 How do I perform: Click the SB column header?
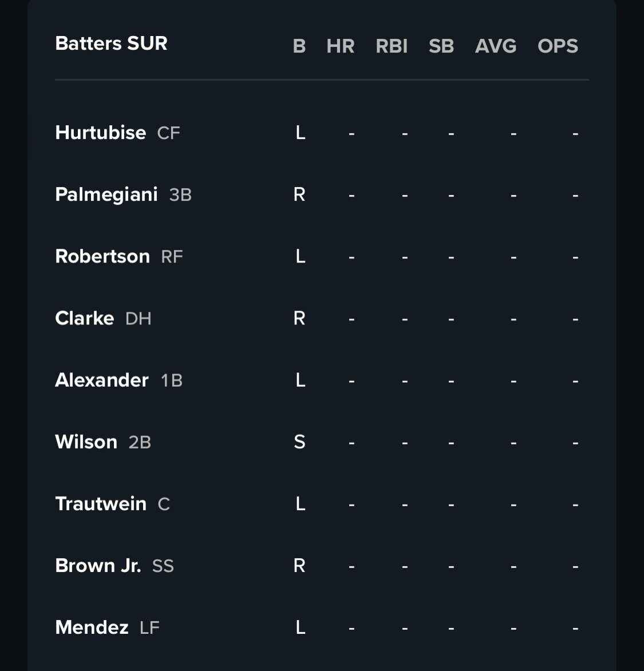coord(441,46)
